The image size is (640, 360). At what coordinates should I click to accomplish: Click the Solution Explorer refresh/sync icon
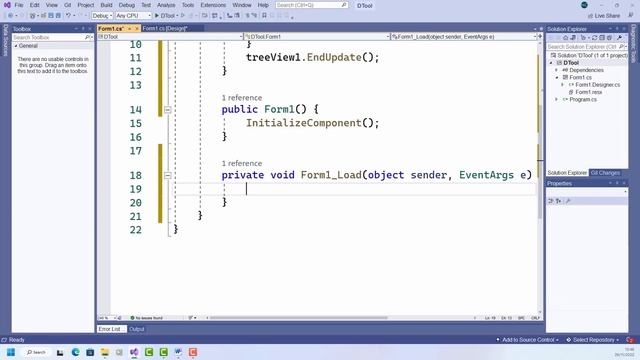tap(594, 38)
